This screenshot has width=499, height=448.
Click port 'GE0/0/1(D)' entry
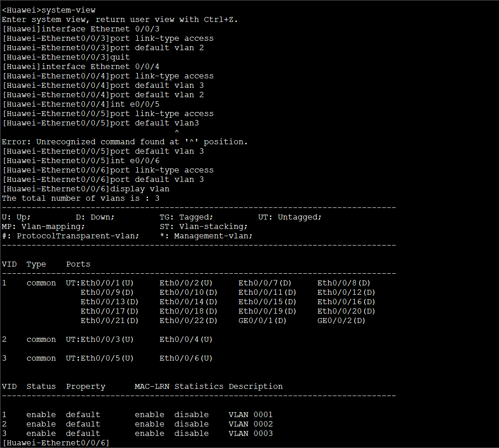(x=263, y=320)
